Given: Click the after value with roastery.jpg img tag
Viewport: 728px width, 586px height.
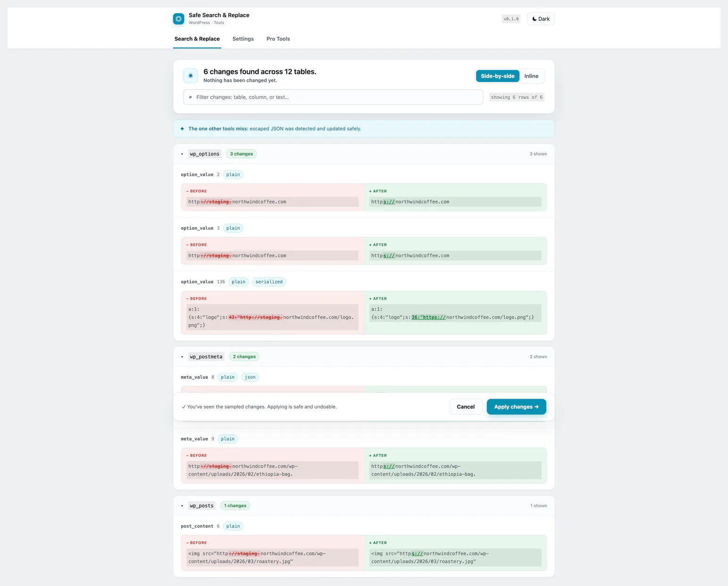Looking at the screenshot, I should click(x=455, y=558).
